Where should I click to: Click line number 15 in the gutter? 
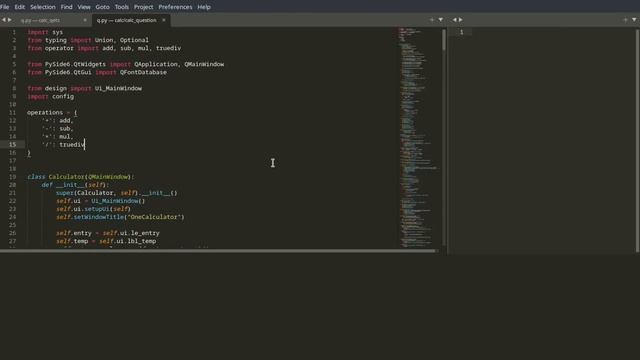pyautogui.click(x=13, y=144)
